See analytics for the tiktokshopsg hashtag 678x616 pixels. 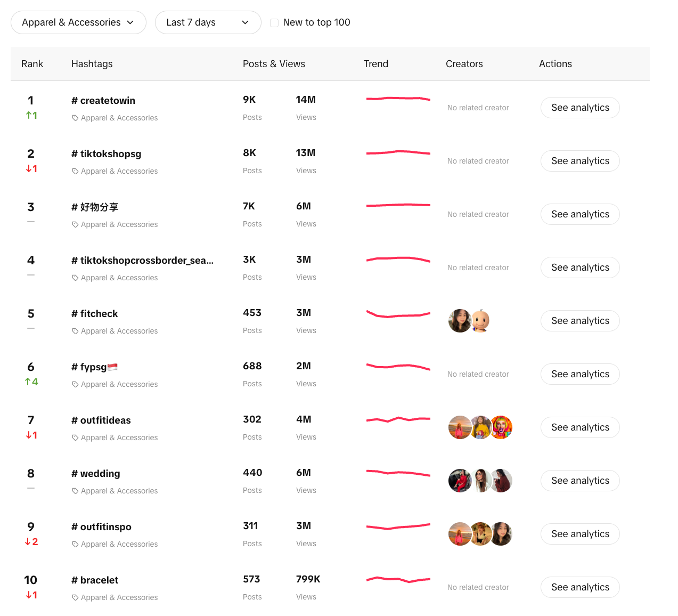pyautogui.click(x=580, y=161)
